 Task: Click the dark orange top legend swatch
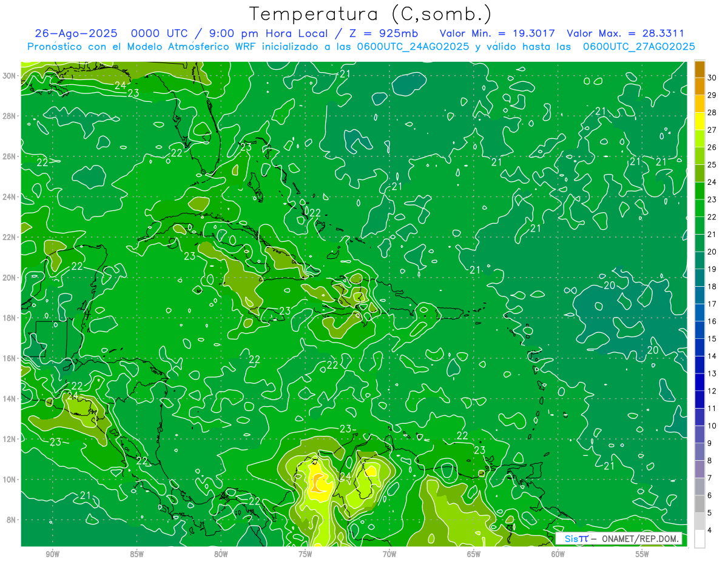tap(700, 69)
